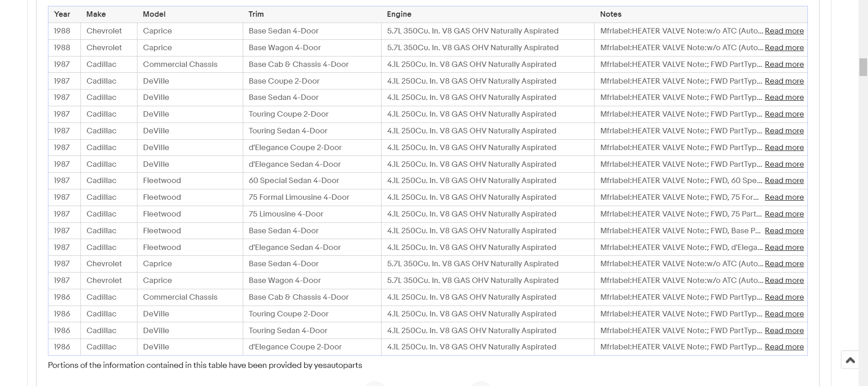The image size is (868, 386).
Task: Open Read more for 1987 Caprice Base Wagon
Action: pyautogui.click(x=784, y=281)
